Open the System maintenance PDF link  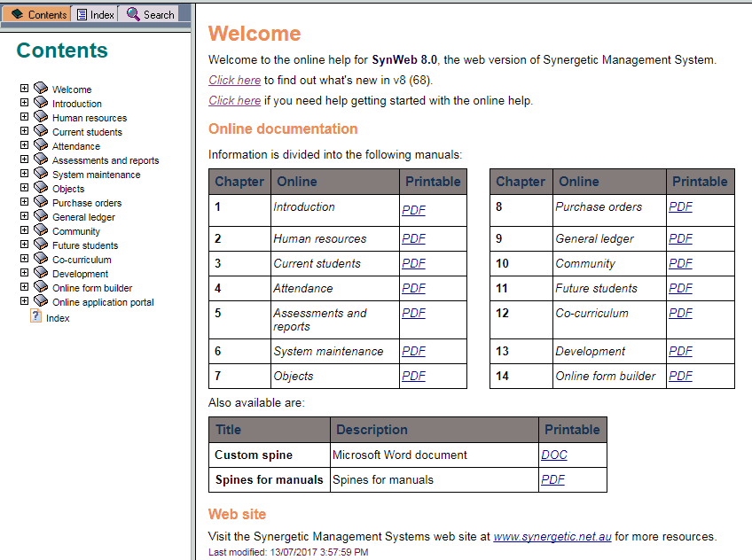[414, 351]
